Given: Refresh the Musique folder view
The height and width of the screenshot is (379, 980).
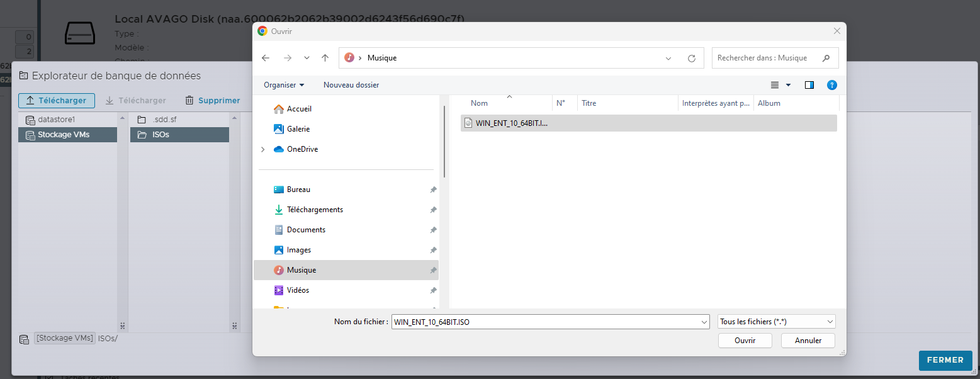Looking at the screenshot, I should click(x=691, y=58).
